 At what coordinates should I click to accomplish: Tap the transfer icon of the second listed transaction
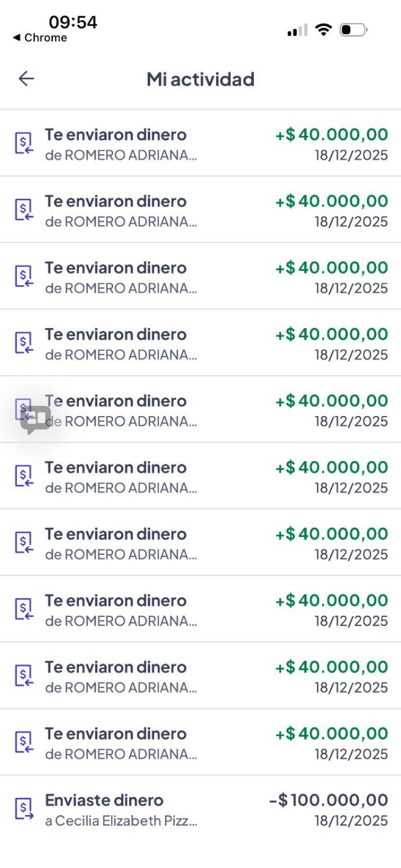(x=24, y=210)
